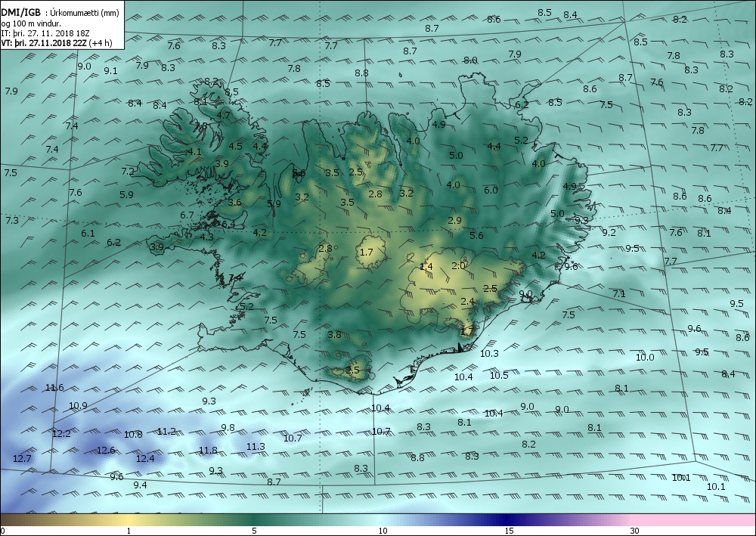
Task: Select the 6.0 value label
Action: point(491,190)
